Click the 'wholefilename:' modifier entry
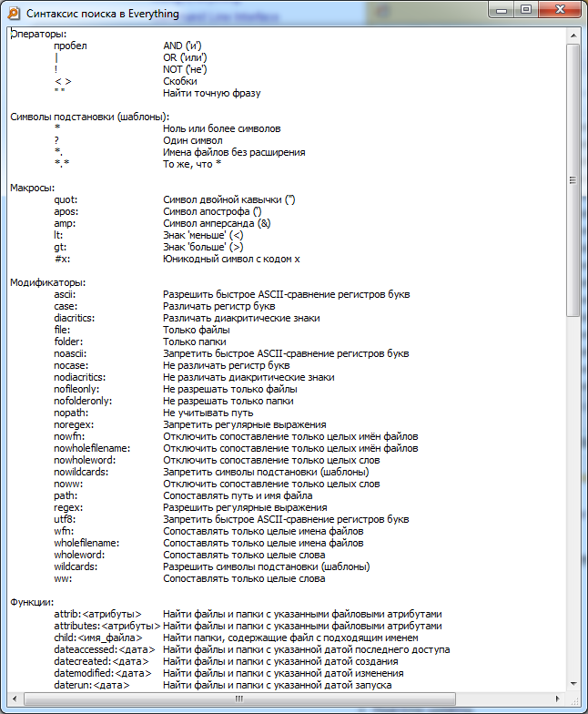 86,543
